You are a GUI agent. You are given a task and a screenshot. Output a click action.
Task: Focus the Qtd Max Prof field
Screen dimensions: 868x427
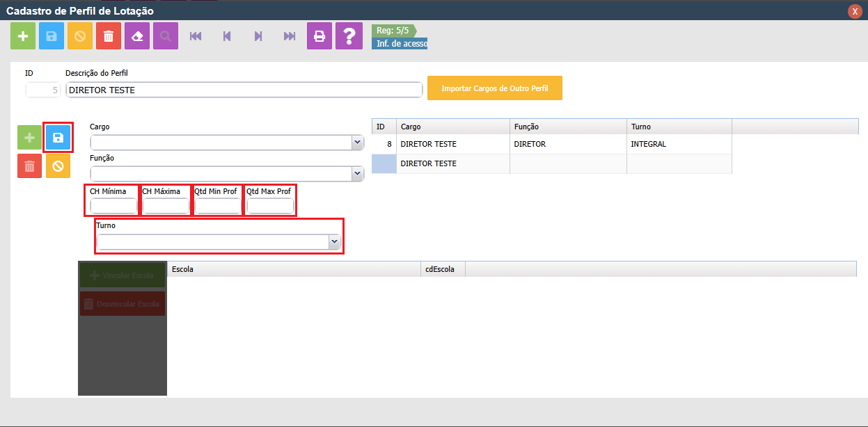(270, 206)
